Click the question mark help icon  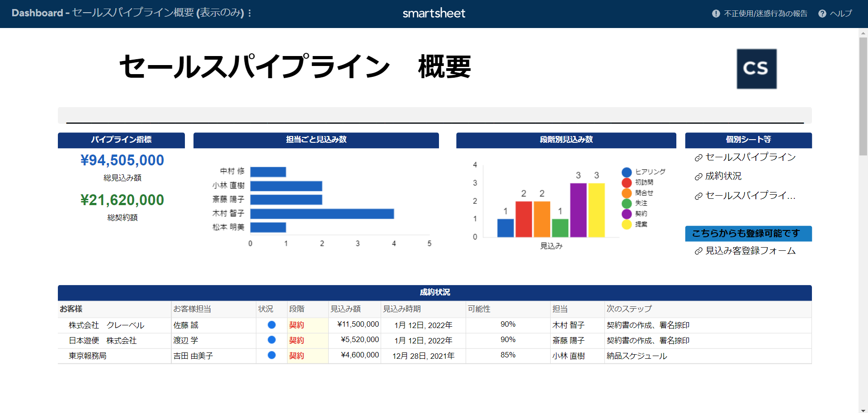(x=821, y=13)
